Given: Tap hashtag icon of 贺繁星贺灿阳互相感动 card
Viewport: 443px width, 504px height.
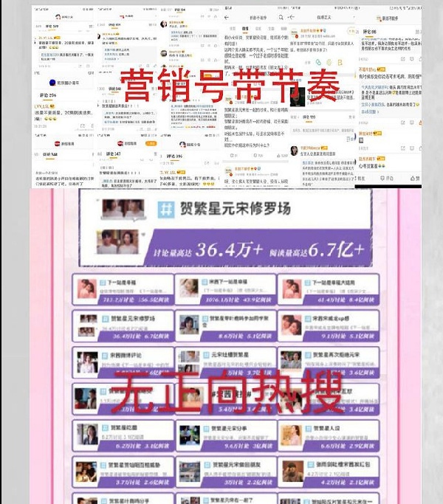Looking at the screenshot, I should 103,465.
